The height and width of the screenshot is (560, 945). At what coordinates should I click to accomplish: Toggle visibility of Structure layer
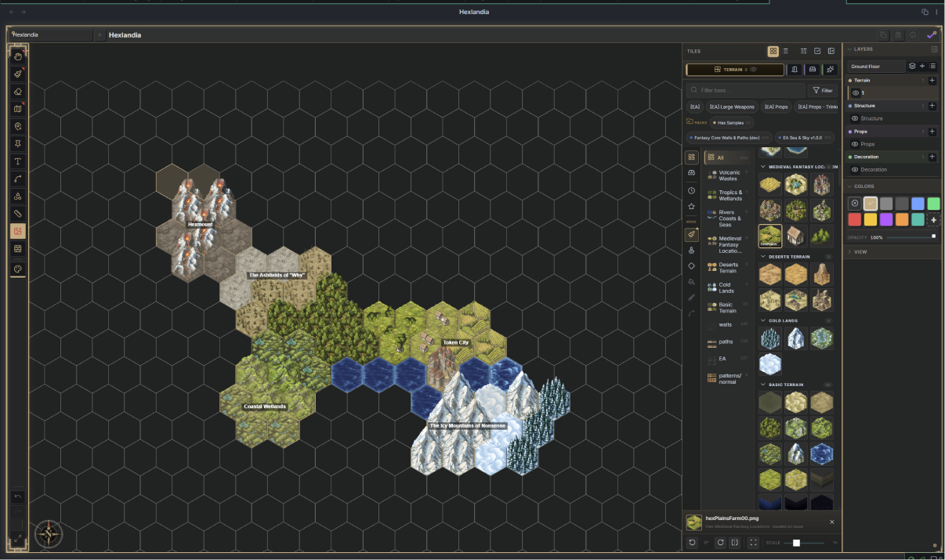(855, 118)
